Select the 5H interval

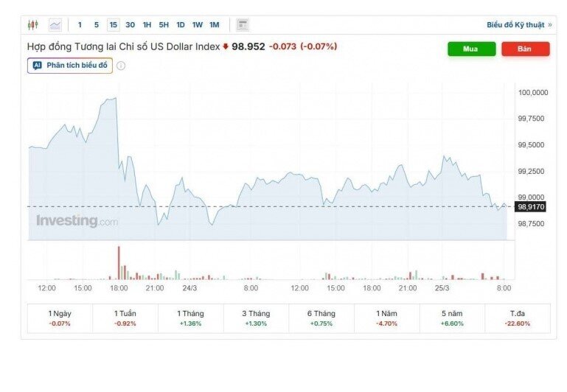tap(164, 25)
